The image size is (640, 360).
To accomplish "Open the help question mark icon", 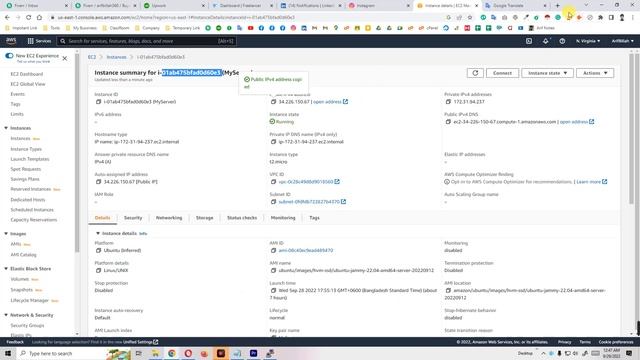I will tap(562, 41).
